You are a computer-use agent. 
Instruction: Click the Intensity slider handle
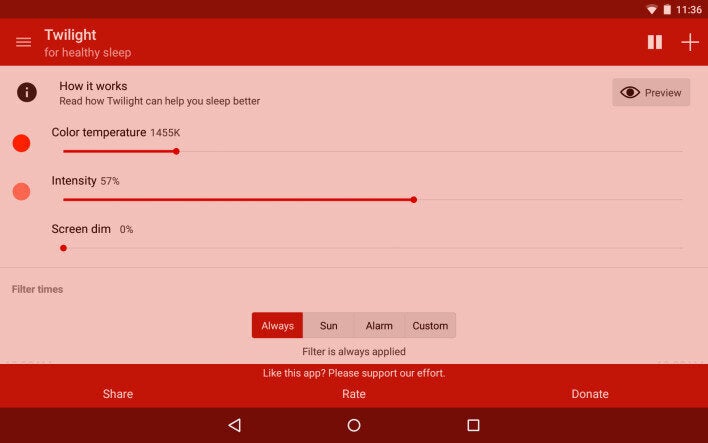click(414, 200)
